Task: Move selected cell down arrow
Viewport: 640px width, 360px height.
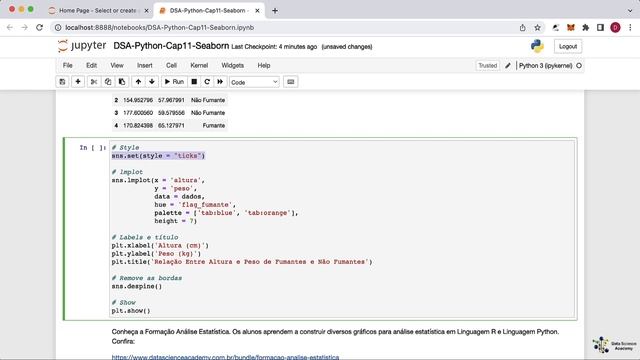Action: [x=152, y=82]
